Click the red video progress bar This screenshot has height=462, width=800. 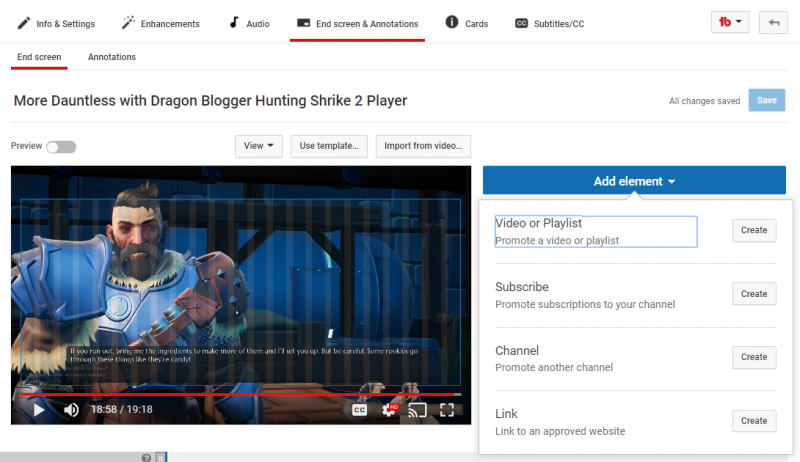240,394
